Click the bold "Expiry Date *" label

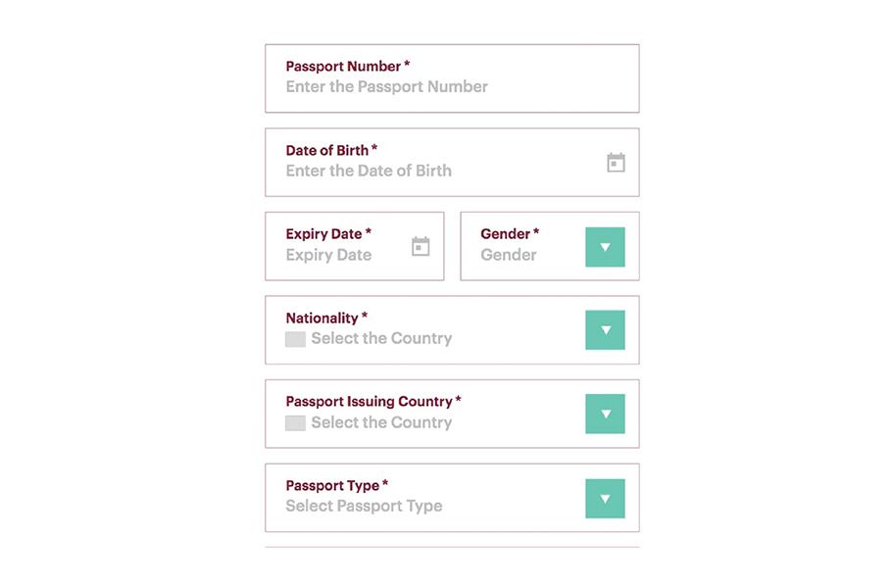click(x=328, y=234)
